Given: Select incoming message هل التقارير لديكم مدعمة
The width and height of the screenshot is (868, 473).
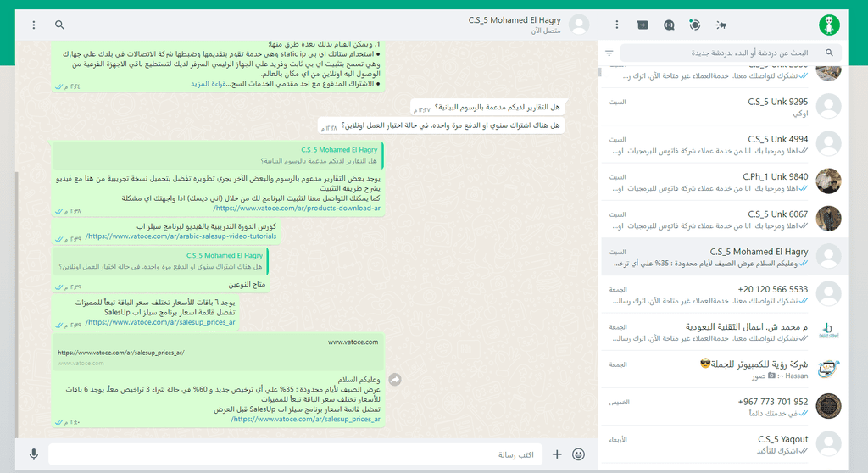Looking at the screenshot, I should coord(487,107).
